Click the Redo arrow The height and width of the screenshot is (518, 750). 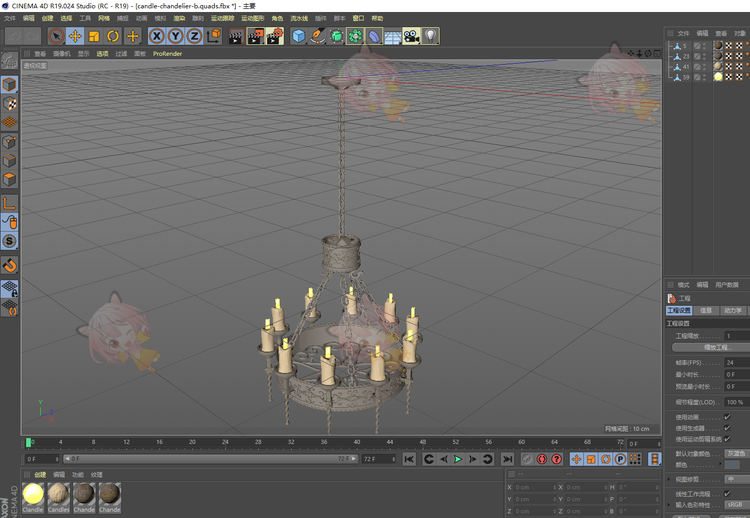(x=33, y=36)
